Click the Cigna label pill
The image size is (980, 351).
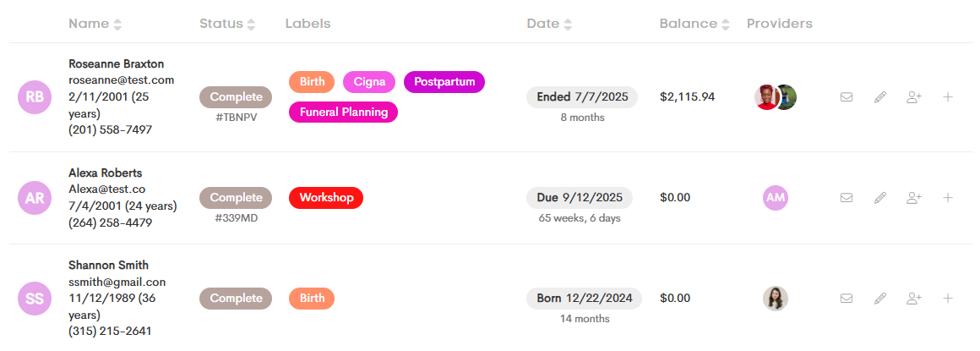click(x=368, y=82)
